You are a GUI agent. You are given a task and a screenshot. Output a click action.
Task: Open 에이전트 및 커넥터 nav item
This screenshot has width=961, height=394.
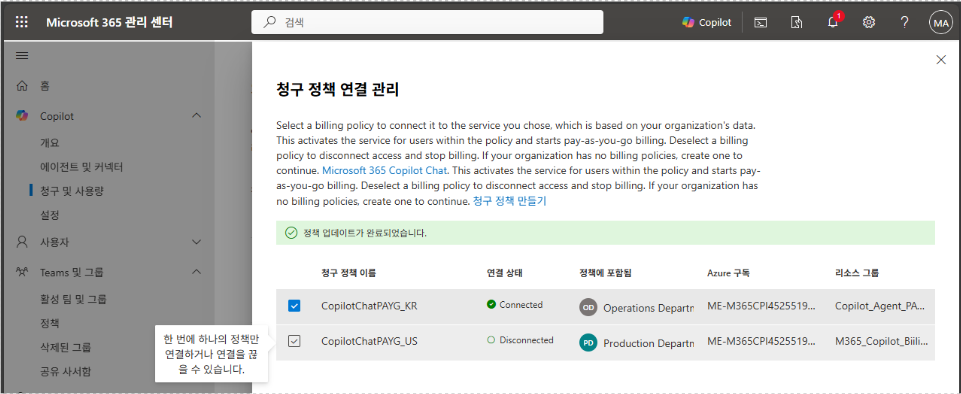click(82, 167)
